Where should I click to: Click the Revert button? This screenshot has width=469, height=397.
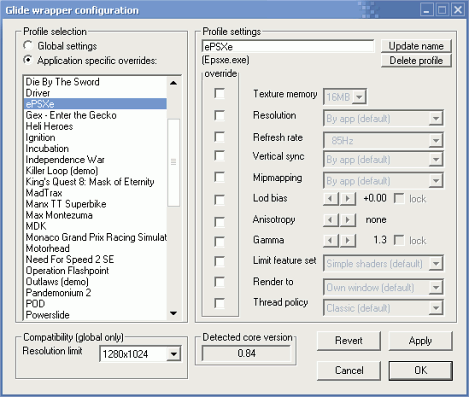coord(349,341)
